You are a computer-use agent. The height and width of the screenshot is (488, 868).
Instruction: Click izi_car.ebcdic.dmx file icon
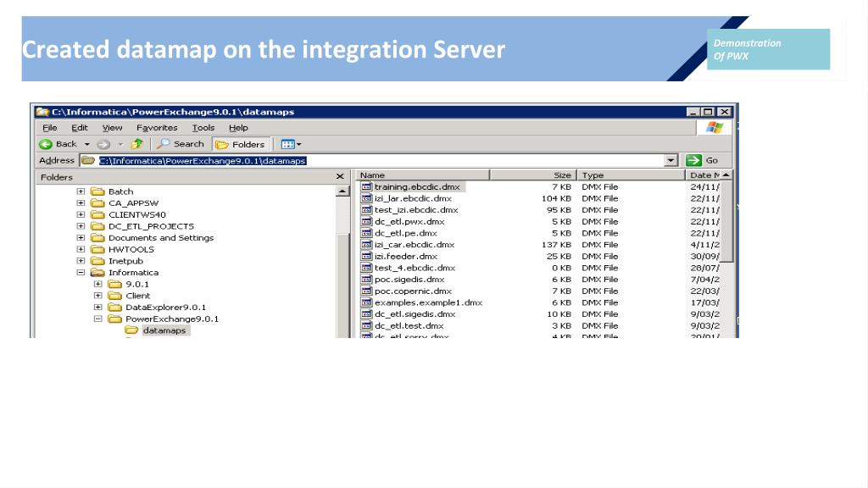tap(366, 245)
